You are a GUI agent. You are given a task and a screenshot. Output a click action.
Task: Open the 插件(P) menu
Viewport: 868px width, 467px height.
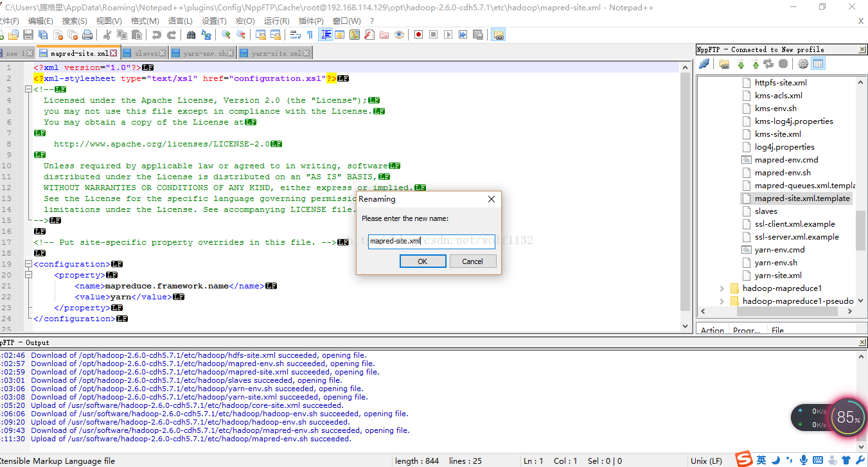click(311, 21)
